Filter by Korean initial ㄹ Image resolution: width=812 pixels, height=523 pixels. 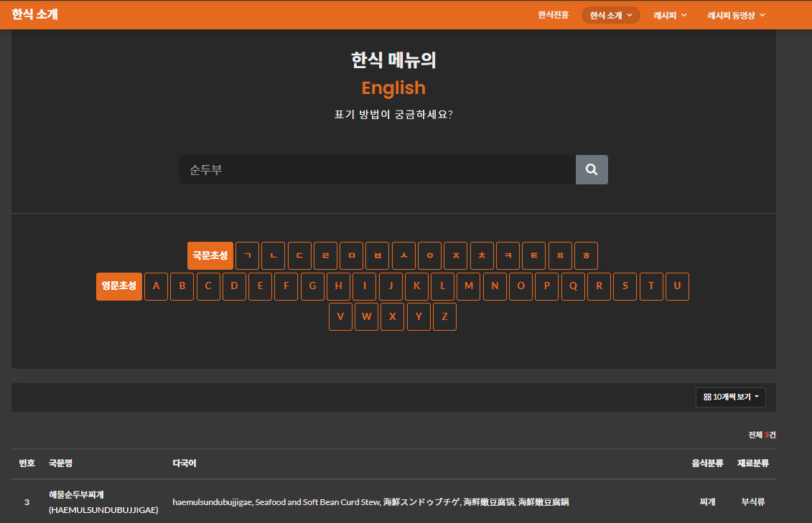click(326, 255)
